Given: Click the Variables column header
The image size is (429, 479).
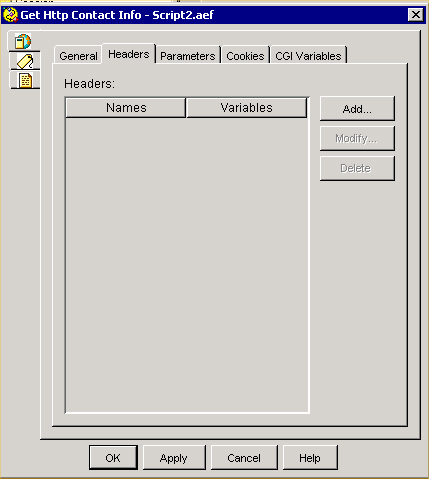Looking at the screenshot, I should pos(246,108).
